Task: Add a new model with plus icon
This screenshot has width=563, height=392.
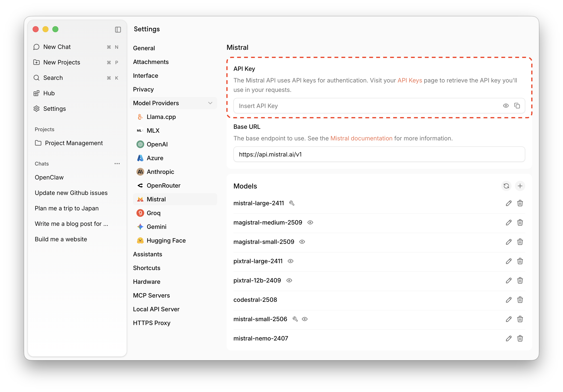Action: point(520,186)
